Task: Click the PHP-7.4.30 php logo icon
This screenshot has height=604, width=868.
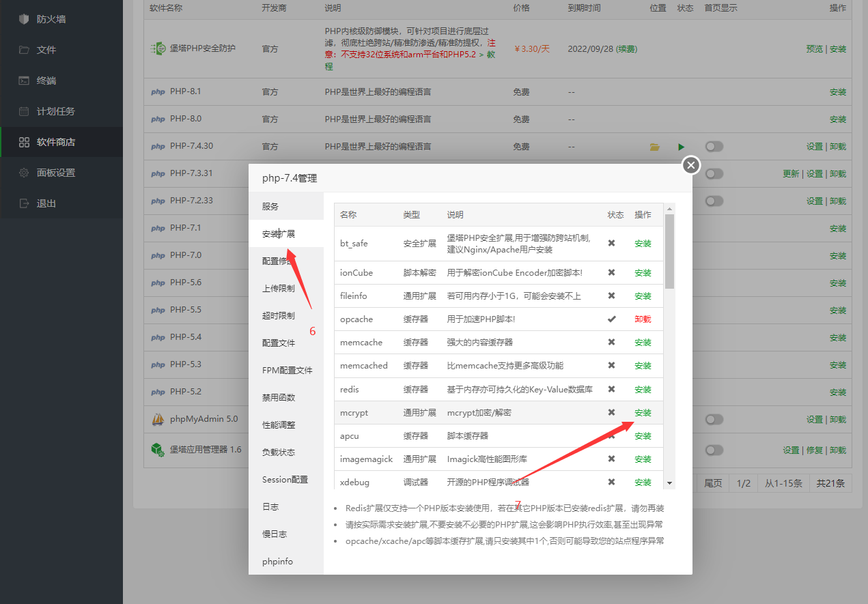Action: point(158,146)
